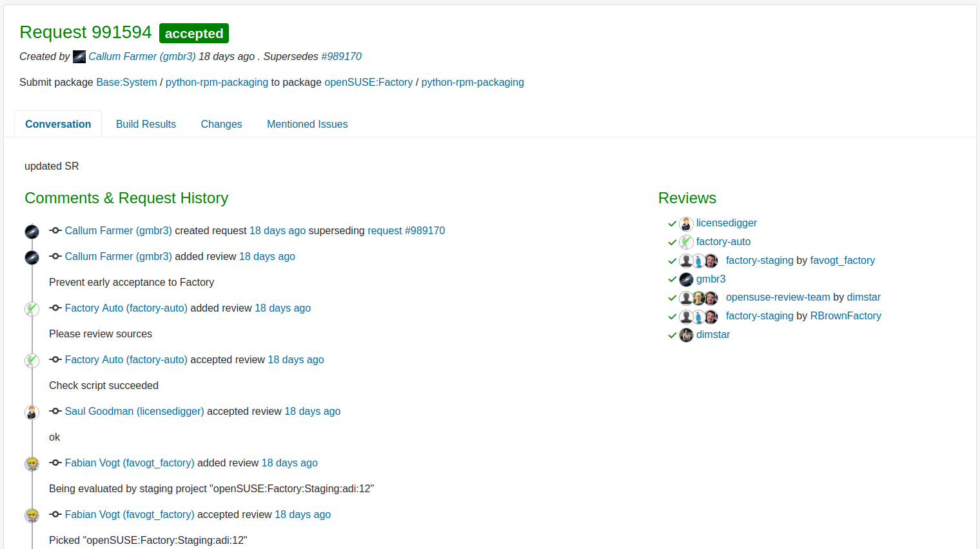Click the green checkmark beside licensedigger
Screen dimensions: 980x549
pyautogui.click(x=672, y=224)
